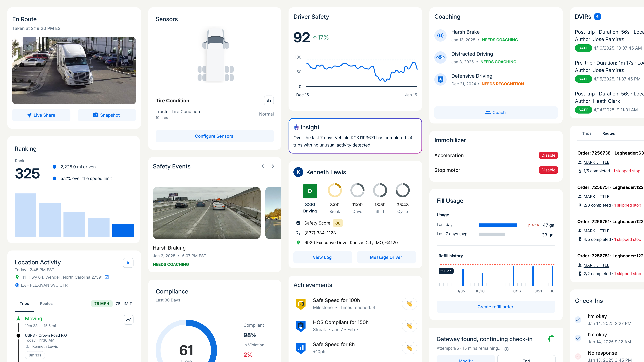Click the driver duty status D badge

(x=310, y=191)
